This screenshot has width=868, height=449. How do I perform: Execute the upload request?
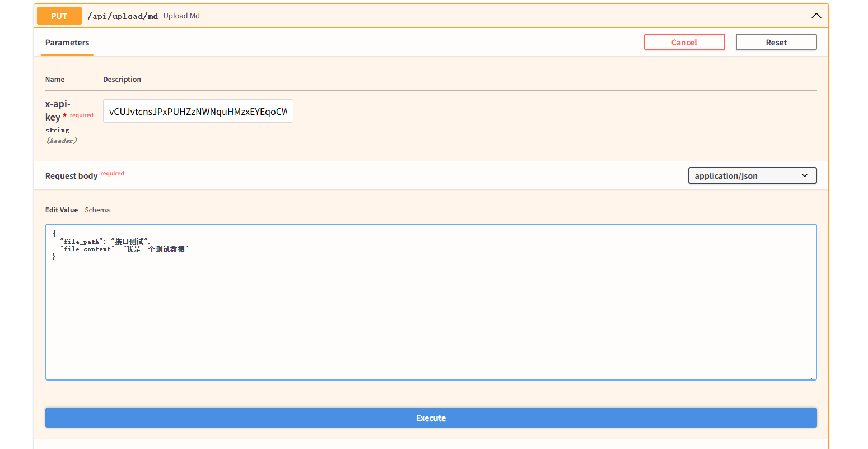431,418
